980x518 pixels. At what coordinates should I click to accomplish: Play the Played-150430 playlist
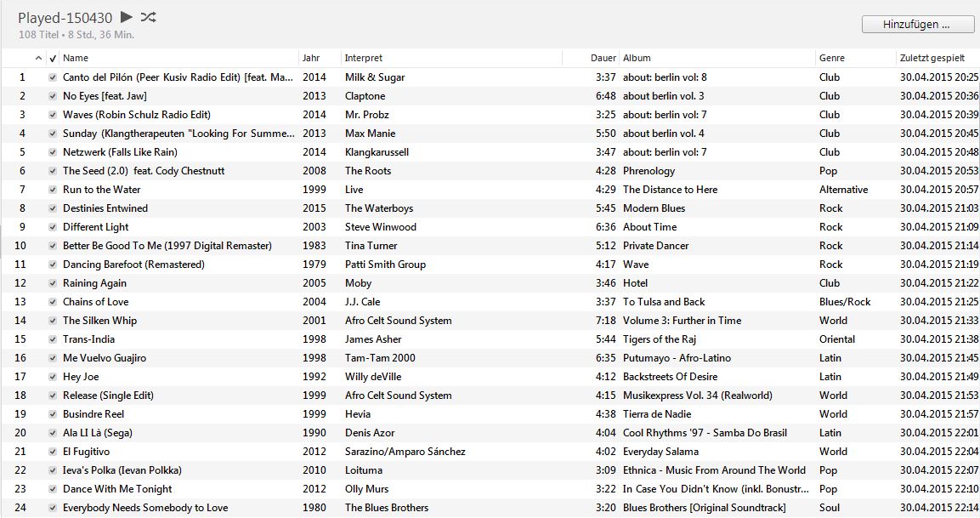pos(124,16)
